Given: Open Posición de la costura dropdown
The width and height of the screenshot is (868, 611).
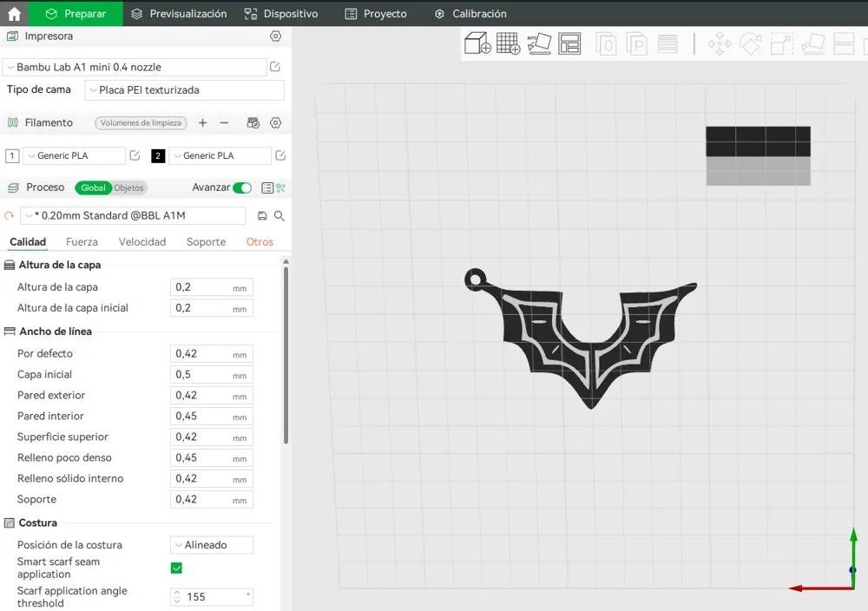Looking at the screenshot, I should point(212,545).
